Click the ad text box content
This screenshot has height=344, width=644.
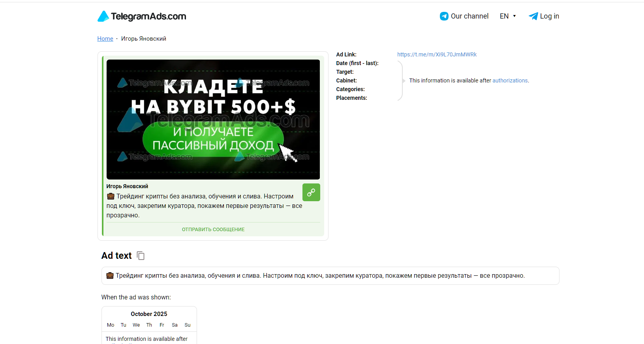click(330, 276)
